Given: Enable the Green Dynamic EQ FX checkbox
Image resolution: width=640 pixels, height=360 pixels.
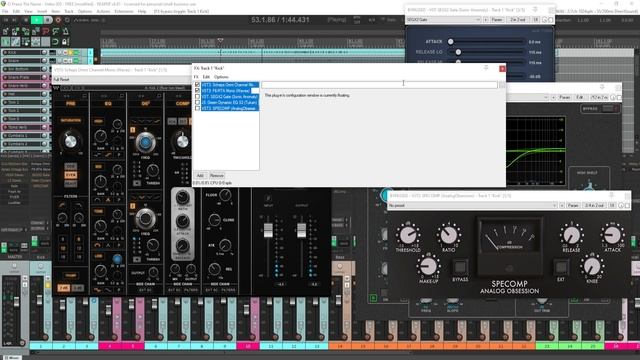Looking at the screenshot, I should click(198, 102).
